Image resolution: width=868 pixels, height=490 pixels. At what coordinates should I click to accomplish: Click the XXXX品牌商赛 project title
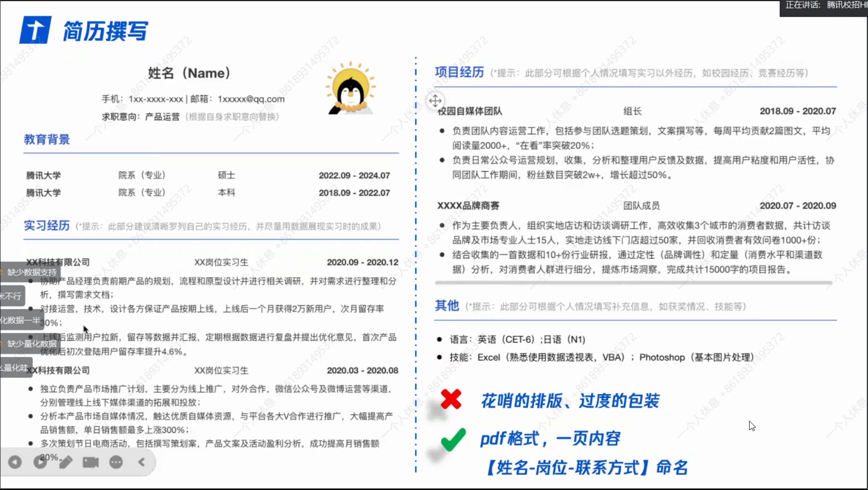click(468, 206)
